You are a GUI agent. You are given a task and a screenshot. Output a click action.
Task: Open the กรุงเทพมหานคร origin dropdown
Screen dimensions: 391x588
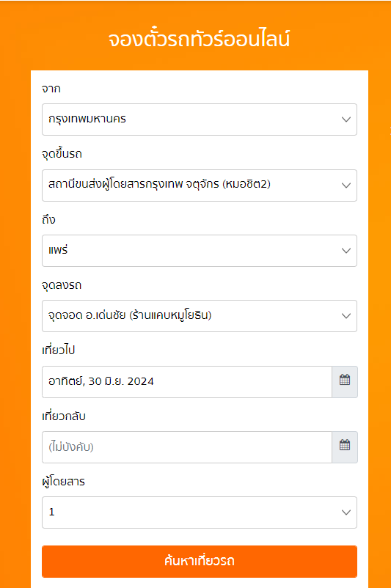[x=200, y=120]
